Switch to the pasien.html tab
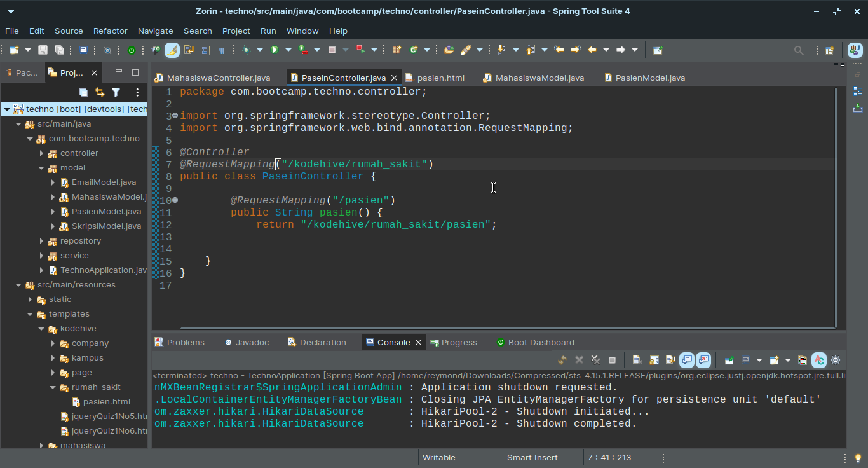The image size is (868, 468). point(441,78)
